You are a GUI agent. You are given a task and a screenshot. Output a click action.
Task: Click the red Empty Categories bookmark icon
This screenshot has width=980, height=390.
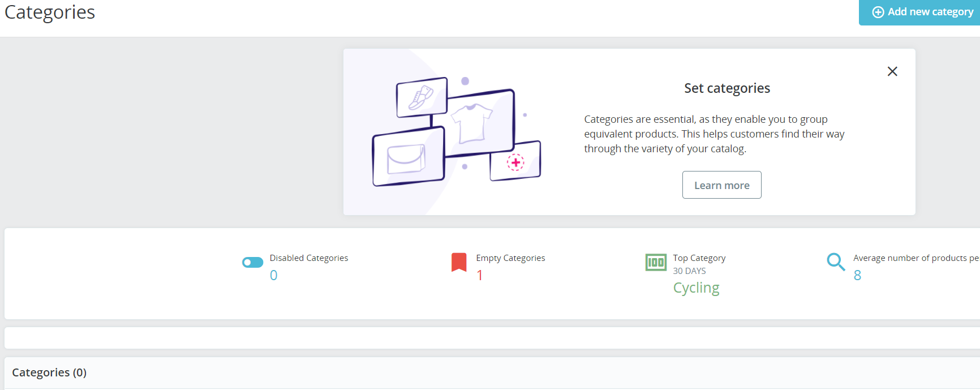[x=459, y=262]
